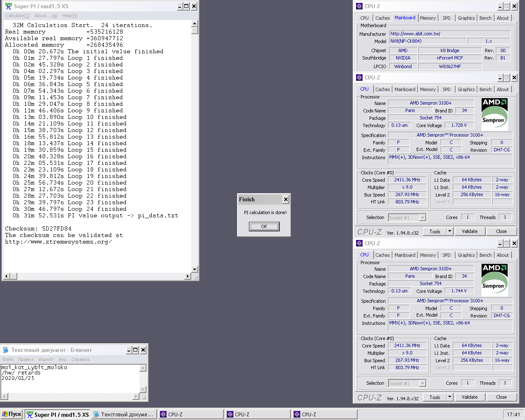This screenshot has width=525, height=420.
Task: Switch to Текстовый документ taskbar button
Action: pyautogui.click(x=124, y=414)
